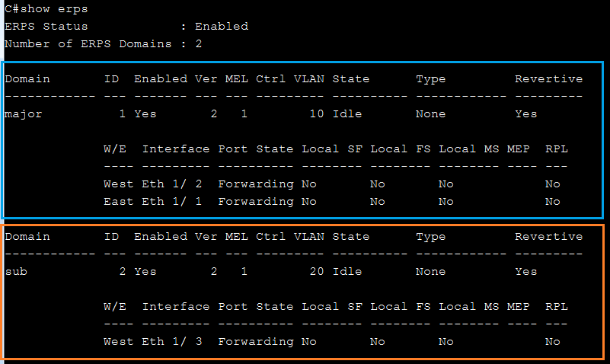
Task: Click the ERPS Status Enabled value
Action: point(222,27)
